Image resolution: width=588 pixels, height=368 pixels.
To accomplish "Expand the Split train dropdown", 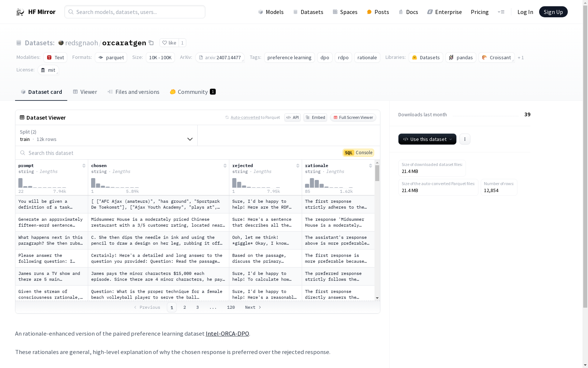I will [x=107, y=136].
